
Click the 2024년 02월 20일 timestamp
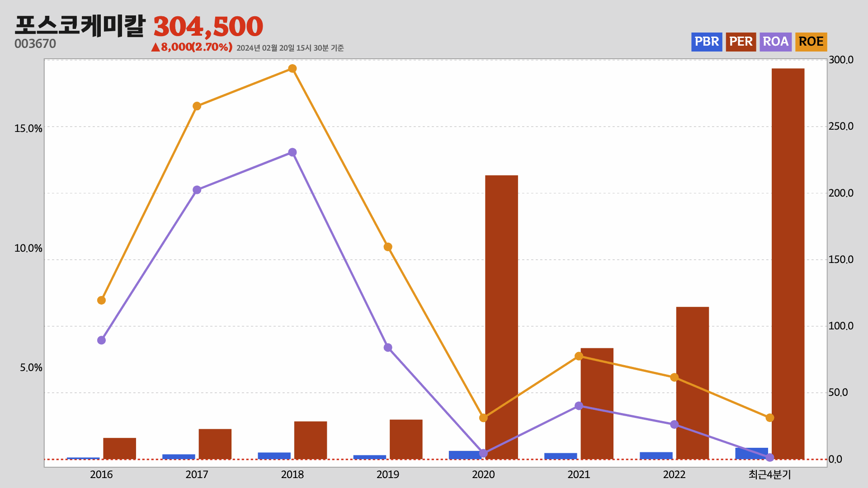[290, 48]
